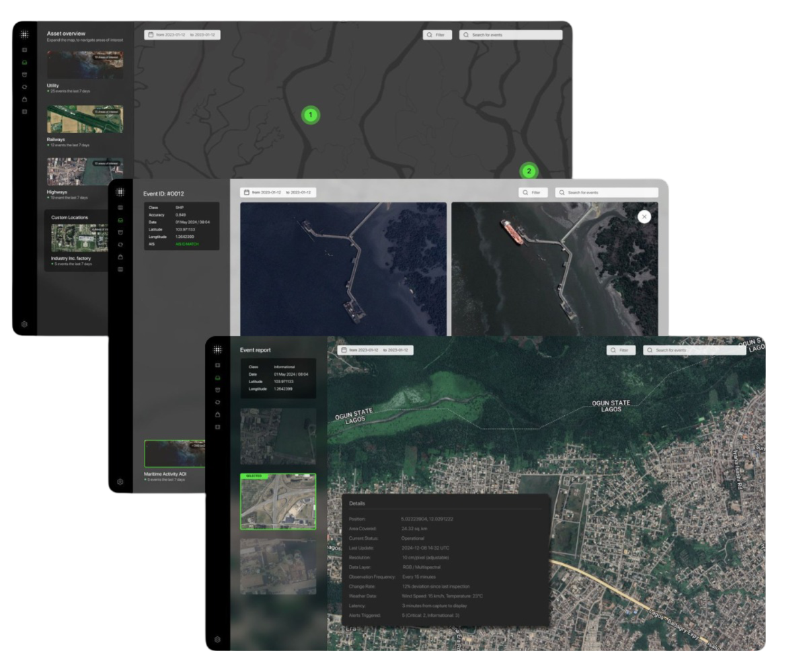The image size is (807, 672).
Task: Open the date range picker above the ship images
Action: point(278,193)
